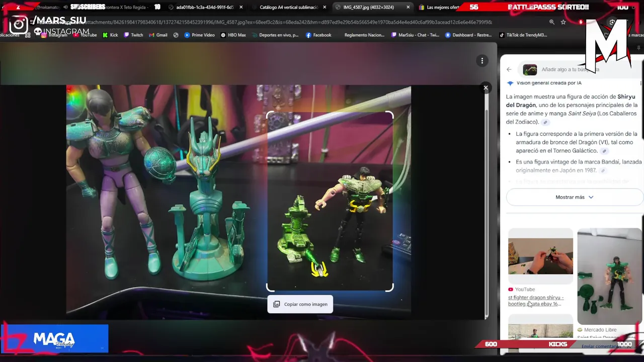Viewport: 644px width, 362px height.
Task: Open the Deportes en vivo bookmark
Action: tap(275, 35)
